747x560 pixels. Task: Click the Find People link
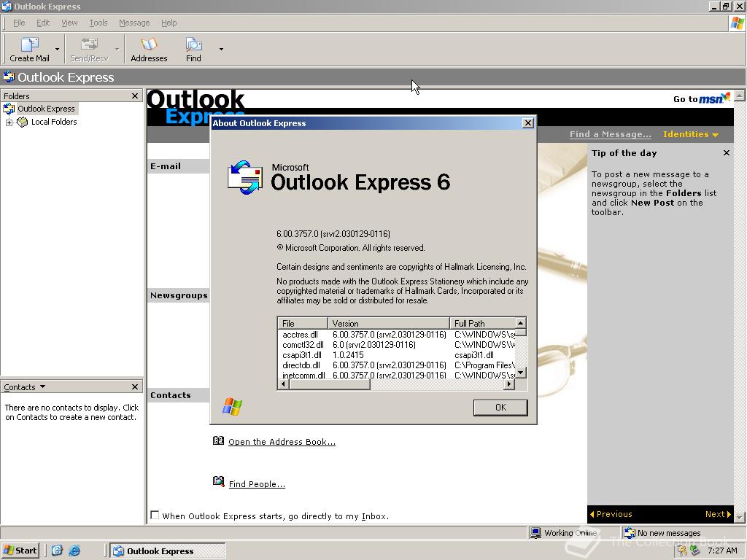(x=257, y=484)
